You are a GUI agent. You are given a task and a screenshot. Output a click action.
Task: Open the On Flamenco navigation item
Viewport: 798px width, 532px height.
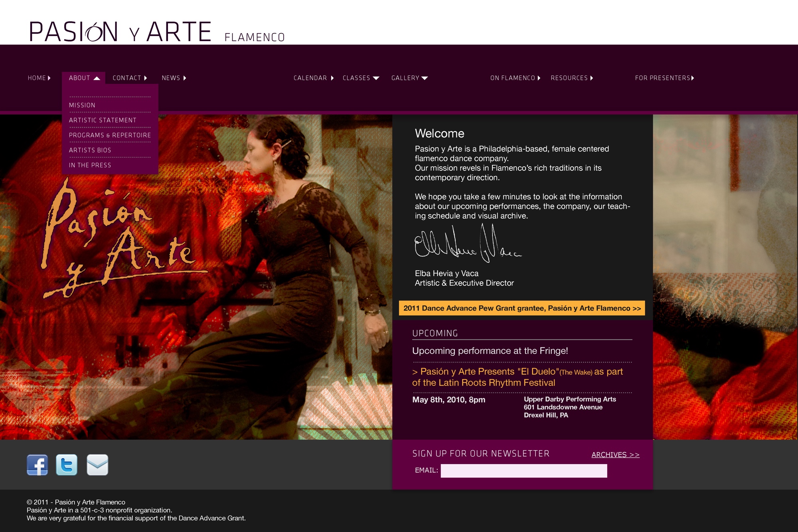[515, 78]
